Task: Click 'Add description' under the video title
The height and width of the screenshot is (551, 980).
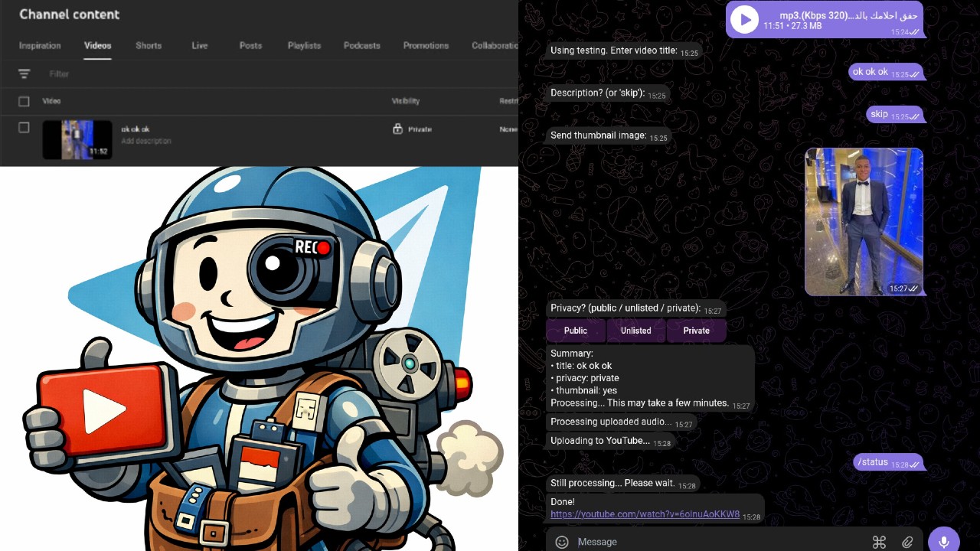Action: [x=146, y=141]
